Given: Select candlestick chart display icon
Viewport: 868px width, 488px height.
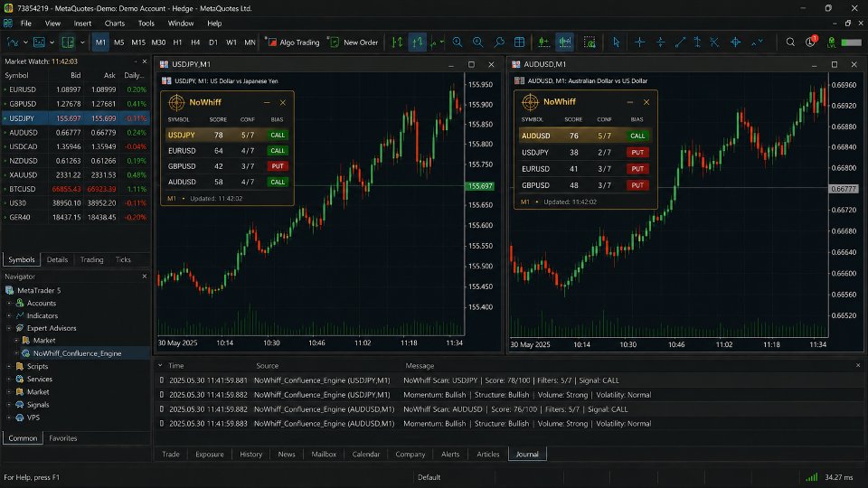Looking at the screenshot, I should pos(417,42).
